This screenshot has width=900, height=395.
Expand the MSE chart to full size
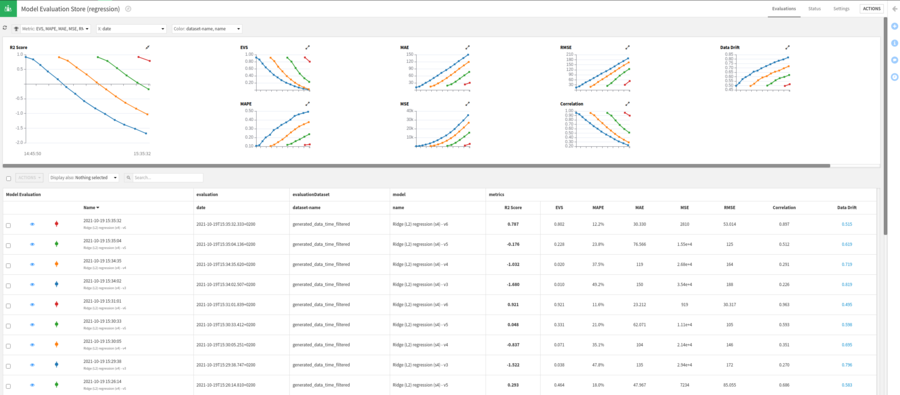point(467,104)
